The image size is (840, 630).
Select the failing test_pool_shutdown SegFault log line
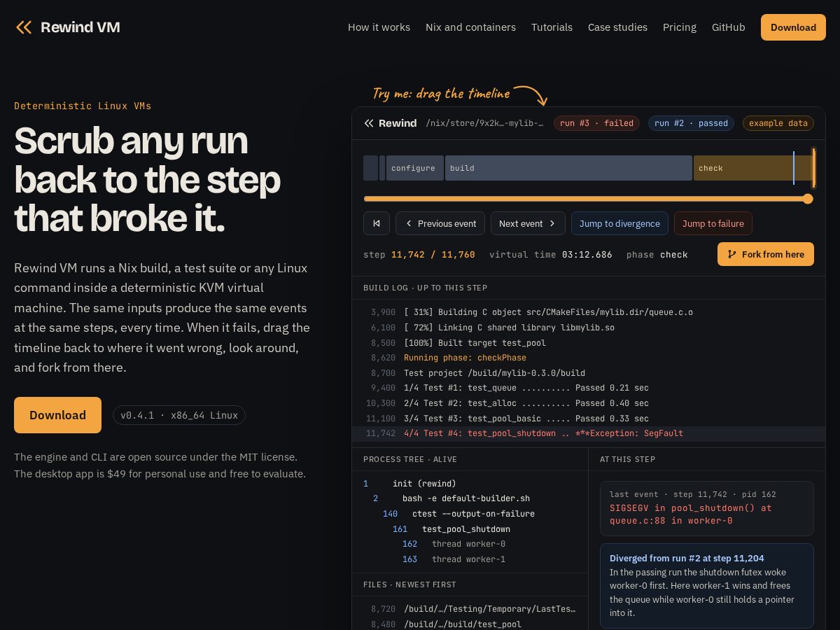[x=589, y=433]
